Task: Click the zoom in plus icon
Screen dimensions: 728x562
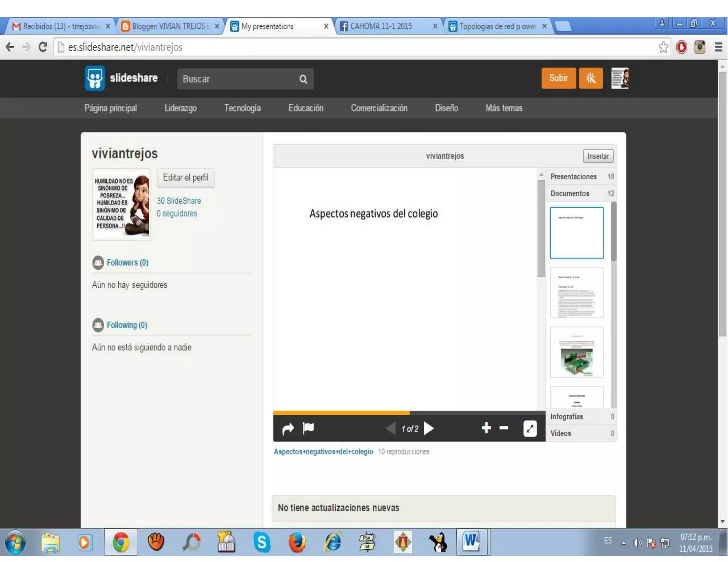Action: click(x=486, y=428)
